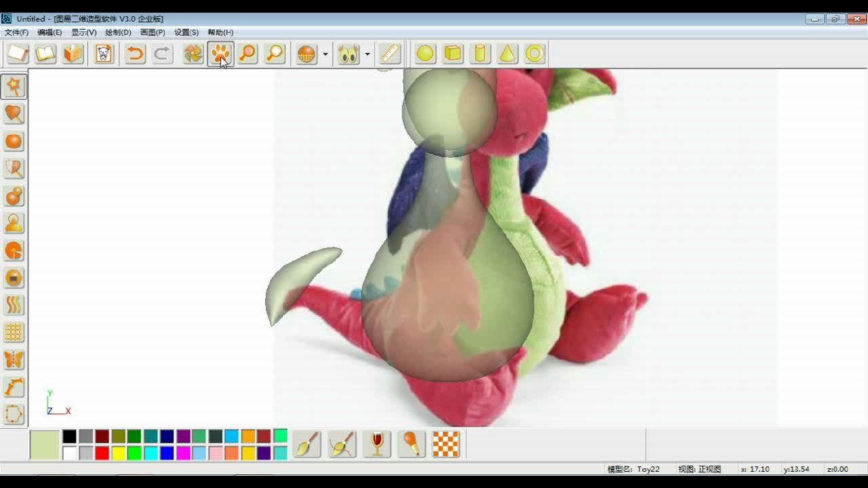Insert a cylinder primitive

pyautogui.click(x=480, y=54)
